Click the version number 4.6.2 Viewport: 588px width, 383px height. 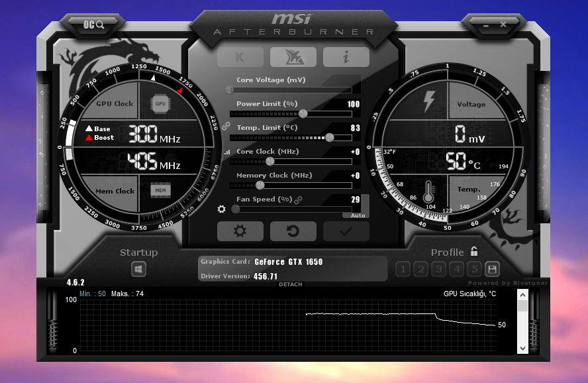[75, 282]
